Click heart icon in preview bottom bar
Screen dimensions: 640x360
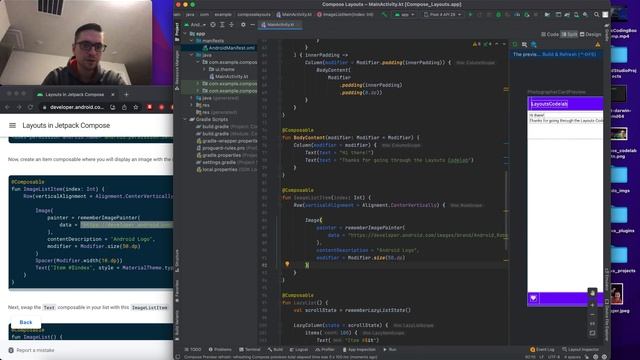[x=533, y=298]
